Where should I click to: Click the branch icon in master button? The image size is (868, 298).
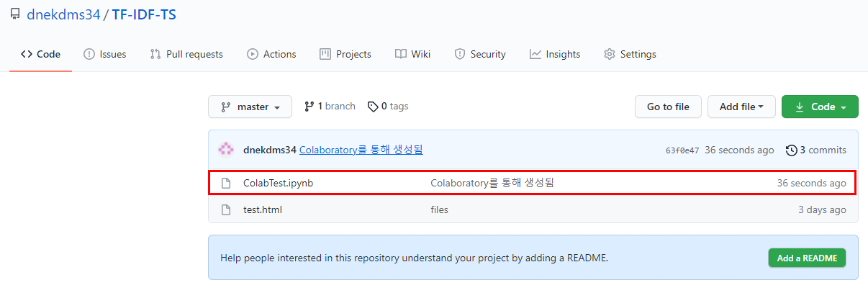pyautogui.click(x=225, y=107)
